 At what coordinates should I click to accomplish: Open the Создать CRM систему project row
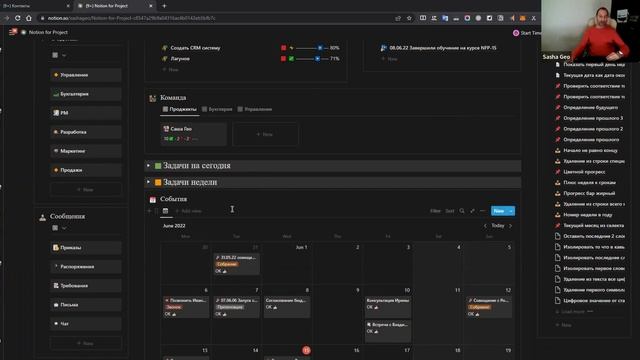coord(195,48)
